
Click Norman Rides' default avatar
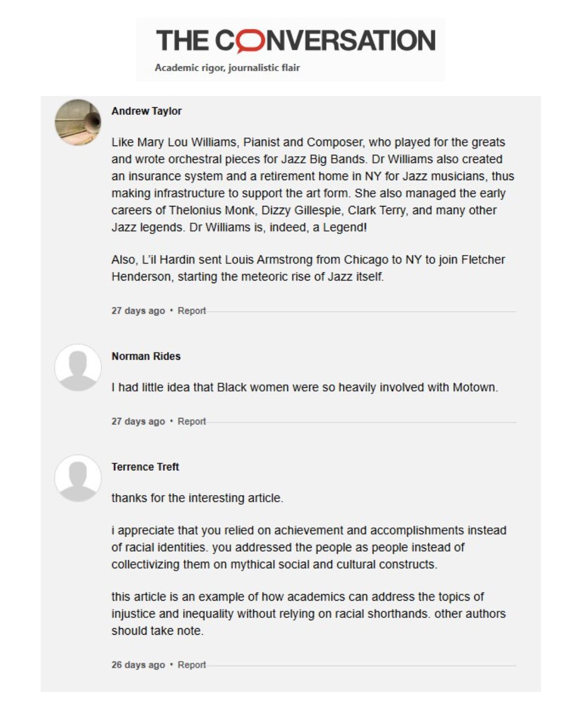coord(78,368)
